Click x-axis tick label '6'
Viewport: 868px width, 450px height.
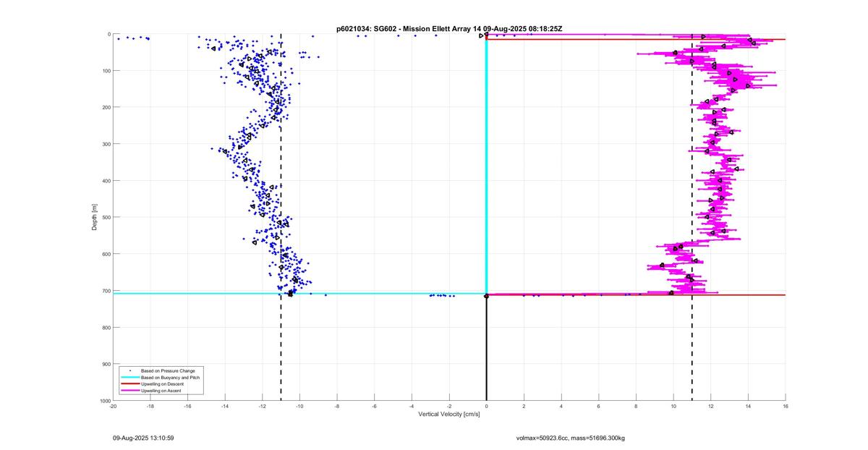pyautogui.click(x=599, y=407)
